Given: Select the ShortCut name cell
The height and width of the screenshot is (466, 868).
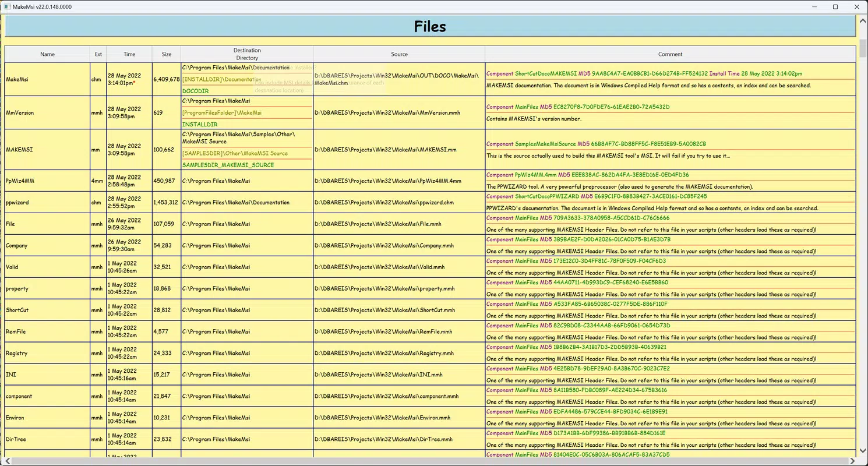Looking at the screenshot, I should pos(47,310).
